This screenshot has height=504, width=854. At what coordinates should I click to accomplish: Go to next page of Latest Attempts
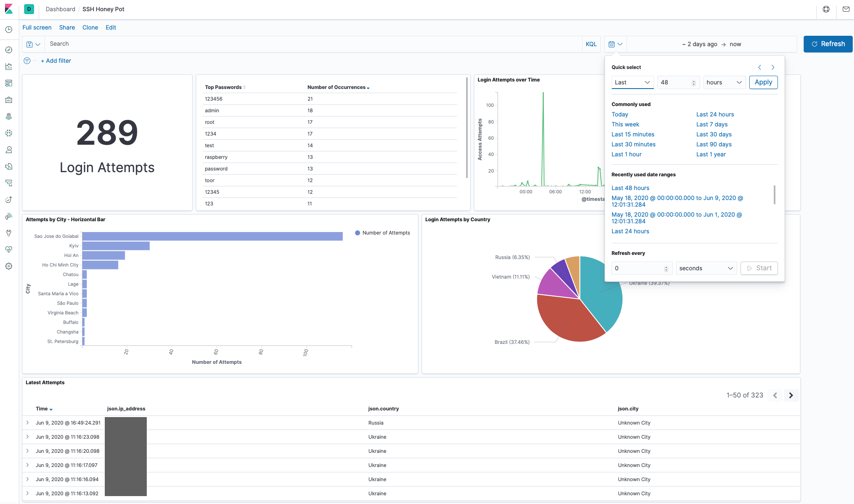point(791,395)
